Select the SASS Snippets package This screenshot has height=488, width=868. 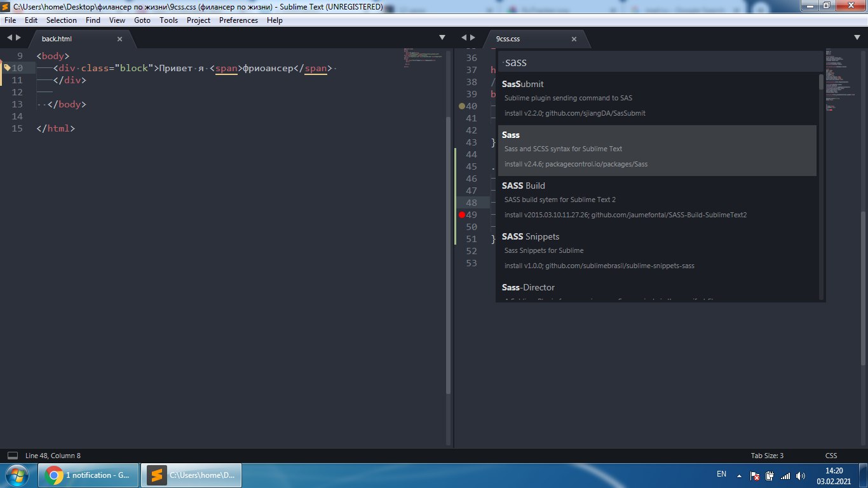click(x=657, y=252)
